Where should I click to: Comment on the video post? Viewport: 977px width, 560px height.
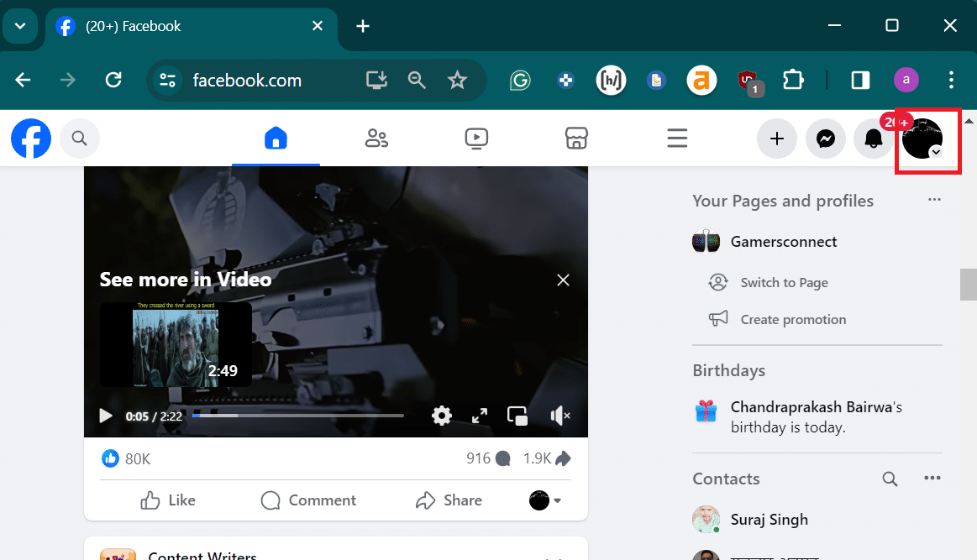pyautogui.click(x=308, y=500)
